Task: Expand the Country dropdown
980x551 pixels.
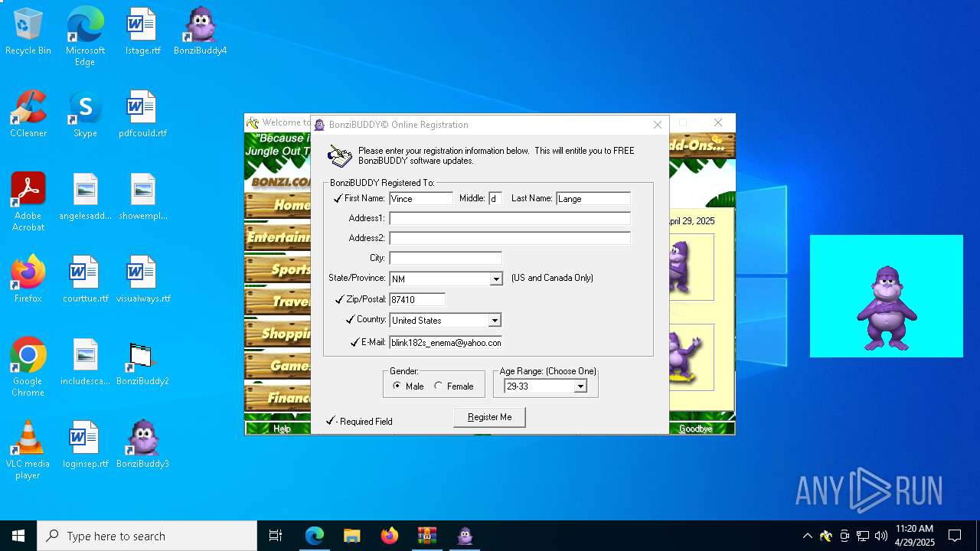Action: point(495,321)
